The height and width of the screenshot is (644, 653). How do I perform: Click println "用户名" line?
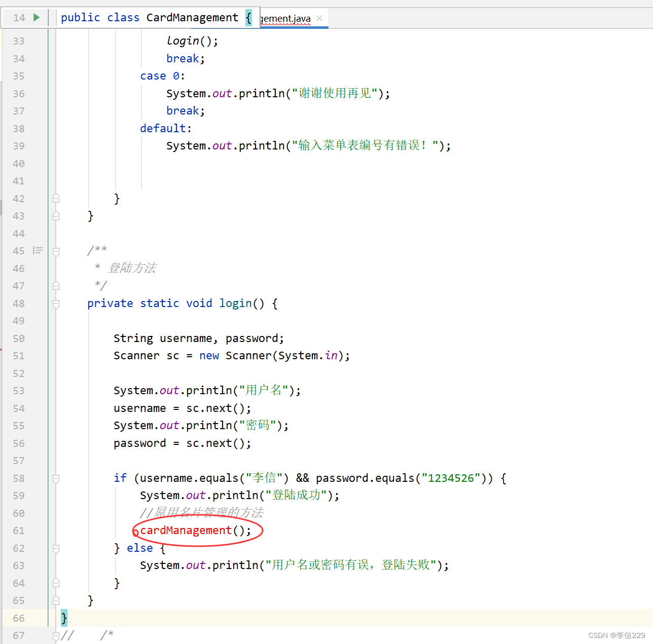207,391
